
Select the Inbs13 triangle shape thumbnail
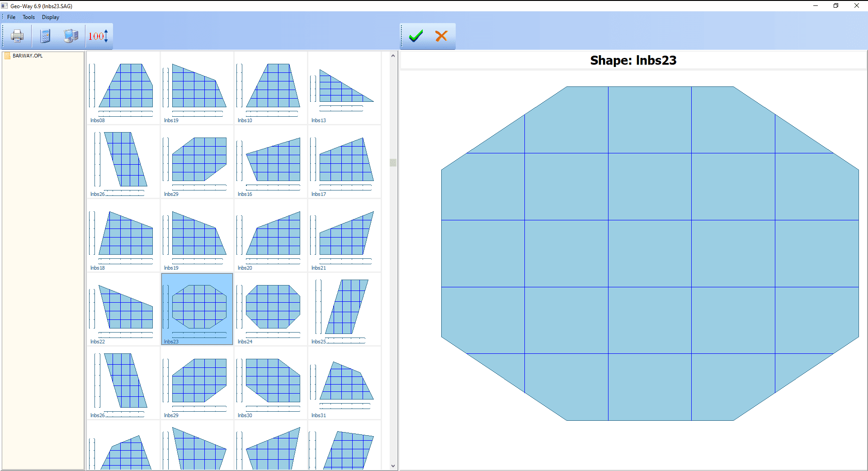click(344, 88)
